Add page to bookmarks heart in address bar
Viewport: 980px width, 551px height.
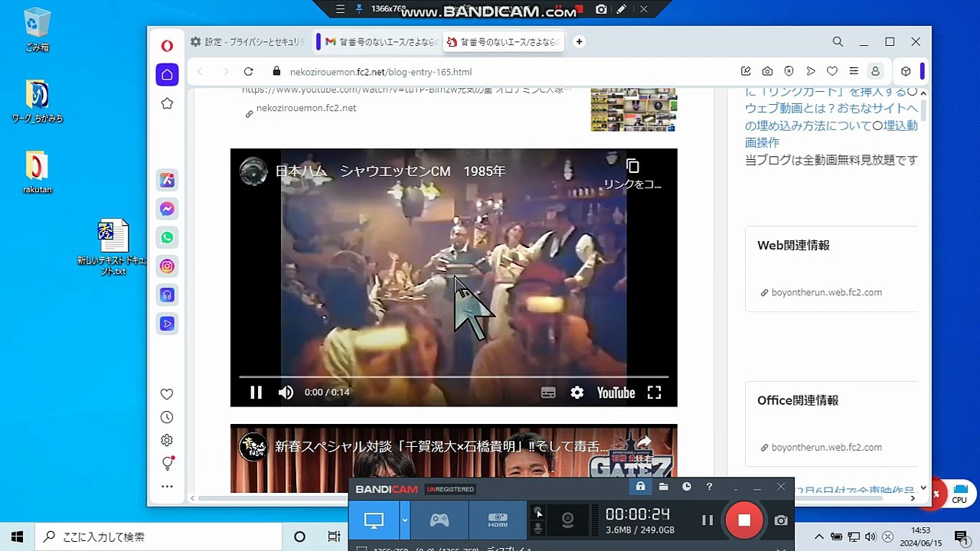point(832,72)
